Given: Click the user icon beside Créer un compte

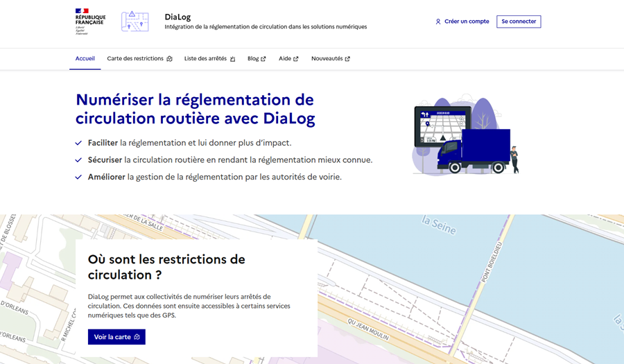Looking at the screenshot, I should 438,21.
